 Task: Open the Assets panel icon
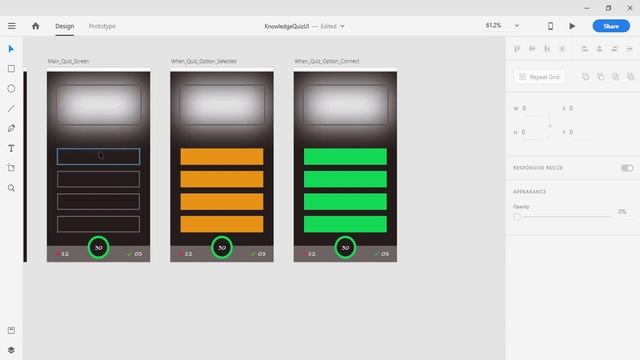pyautogui.click(x=11, y=330)
